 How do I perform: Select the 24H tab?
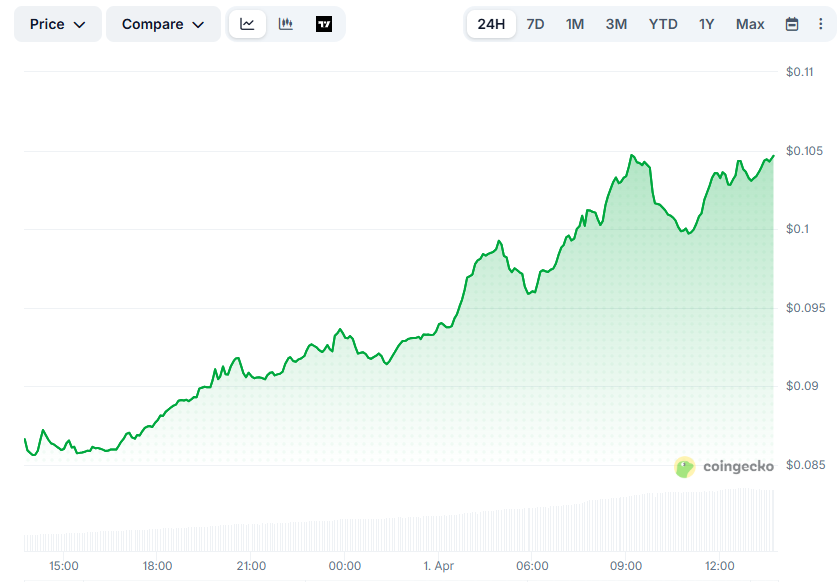click(x=493, y=23)
